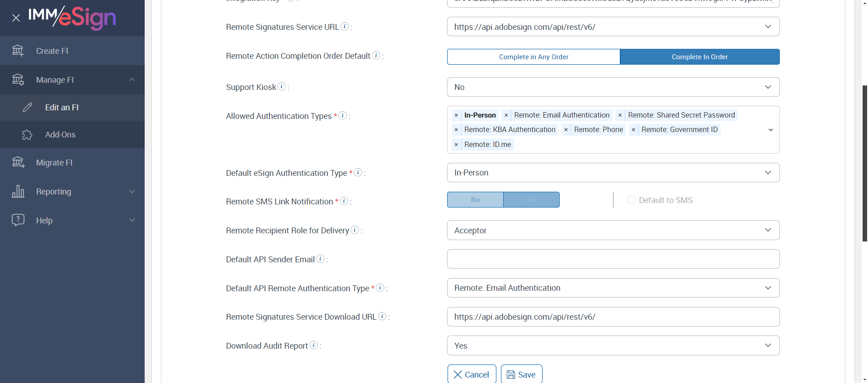
Task: Click the Add-Ons puzzle piece icon
Action: (x=27, y=135)
